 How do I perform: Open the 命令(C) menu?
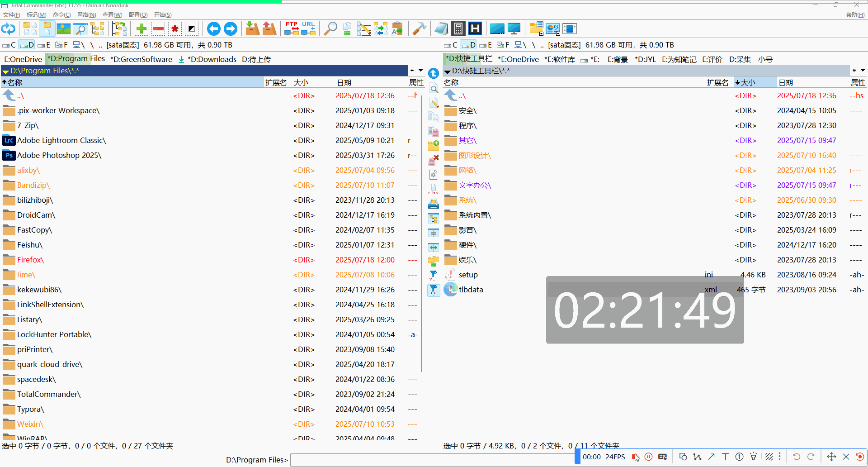62,15
